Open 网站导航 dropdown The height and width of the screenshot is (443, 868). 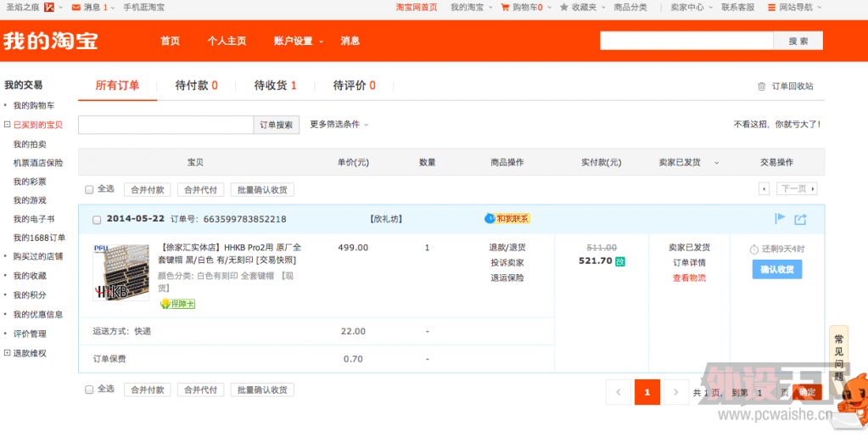point(794,8)
